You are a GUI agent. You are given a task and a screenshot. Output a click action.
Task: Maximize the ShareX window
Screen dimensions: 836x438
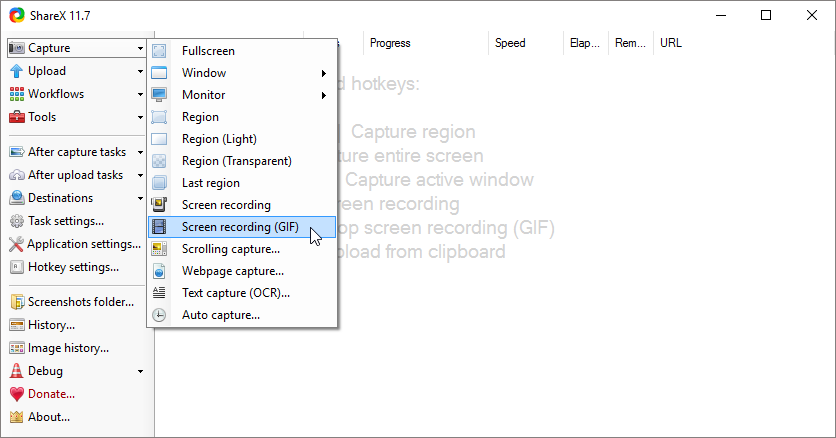click(766, 15)
